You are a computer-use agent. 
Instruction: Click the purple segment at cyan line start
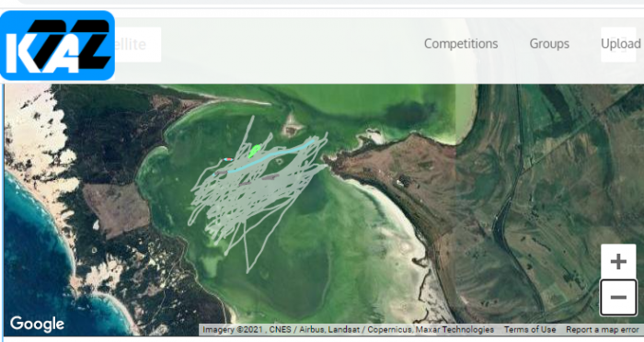click(x=221, y=173)
